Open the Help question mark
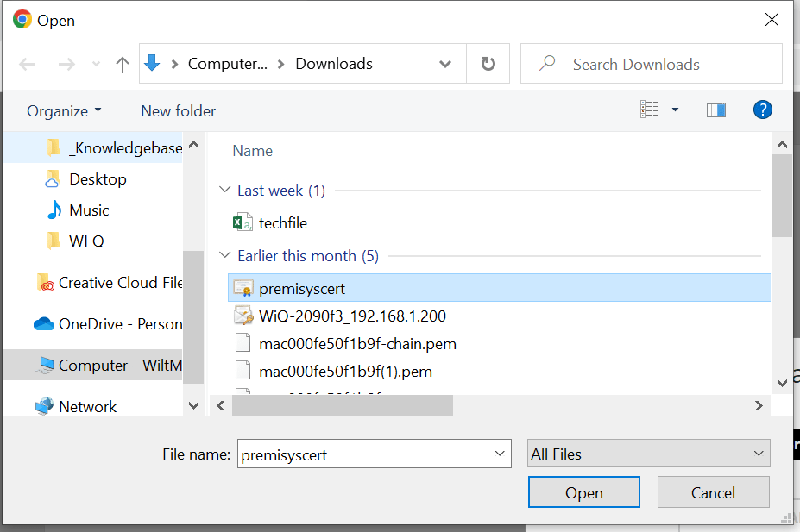The height and width of the screenshot is (532, 800). [762, 110]
